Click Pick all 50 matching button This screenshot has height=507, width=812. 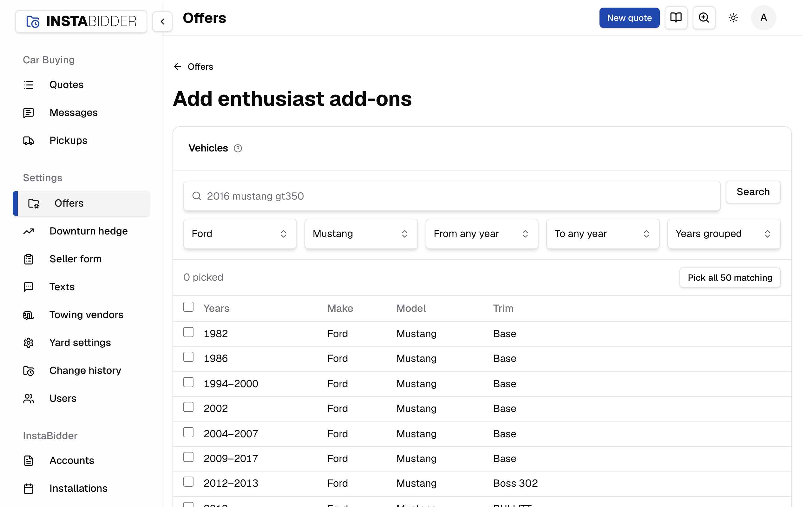tap(730, 278)
